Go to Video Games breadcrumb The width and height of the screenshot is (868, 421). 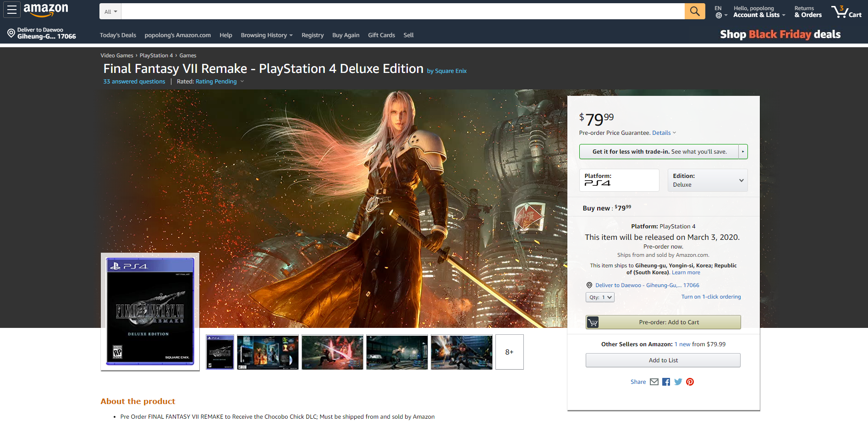click(x=117, y=55)
